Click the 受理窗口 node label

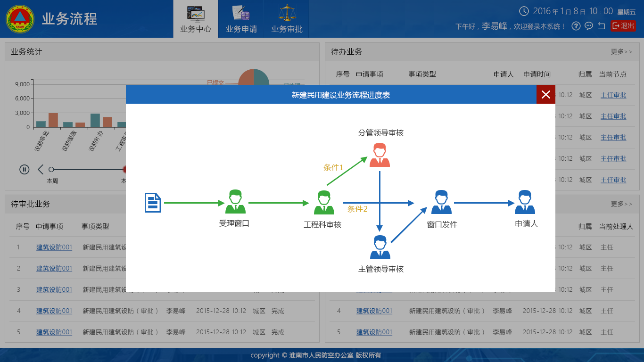pos(234,223)
